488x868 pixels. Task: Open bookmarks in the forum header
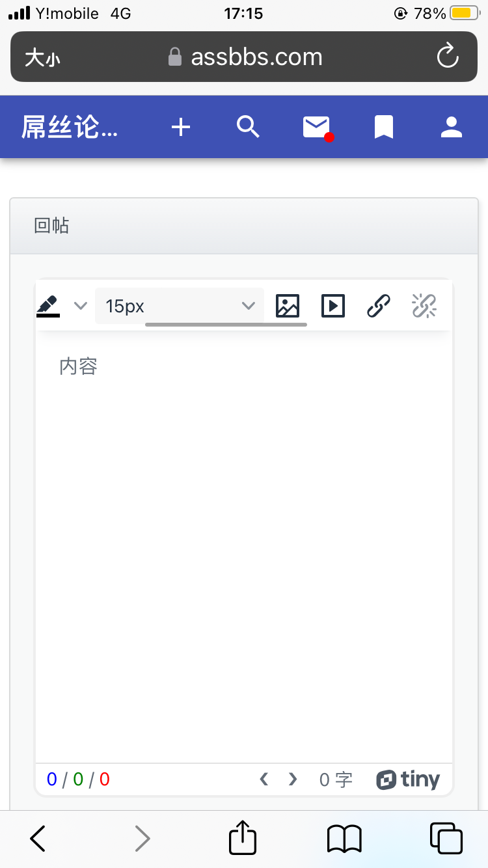coord(384,127)
